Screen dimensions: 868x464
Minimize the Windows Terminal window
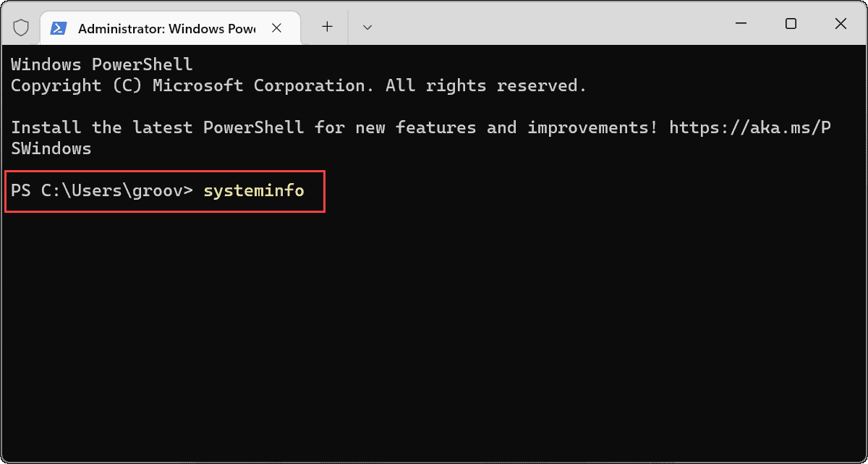point(741,24)
